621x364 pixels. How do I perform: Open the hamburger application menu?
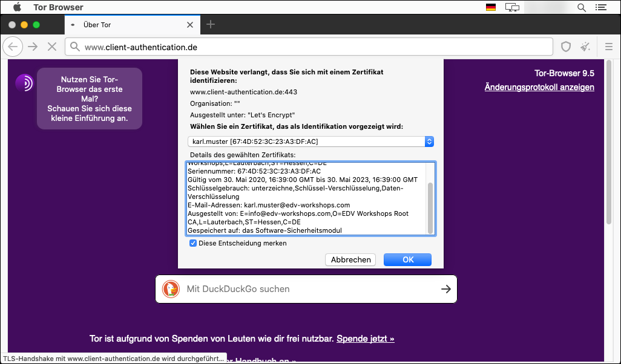[609, 47]
